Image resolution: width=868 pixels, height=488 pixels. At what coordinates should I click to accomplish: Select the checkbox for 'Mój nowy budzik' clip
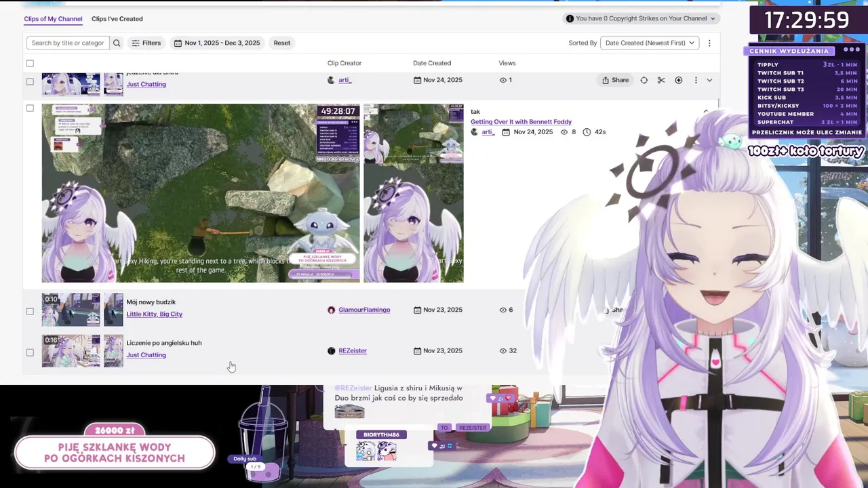click(x=30, y=311)
